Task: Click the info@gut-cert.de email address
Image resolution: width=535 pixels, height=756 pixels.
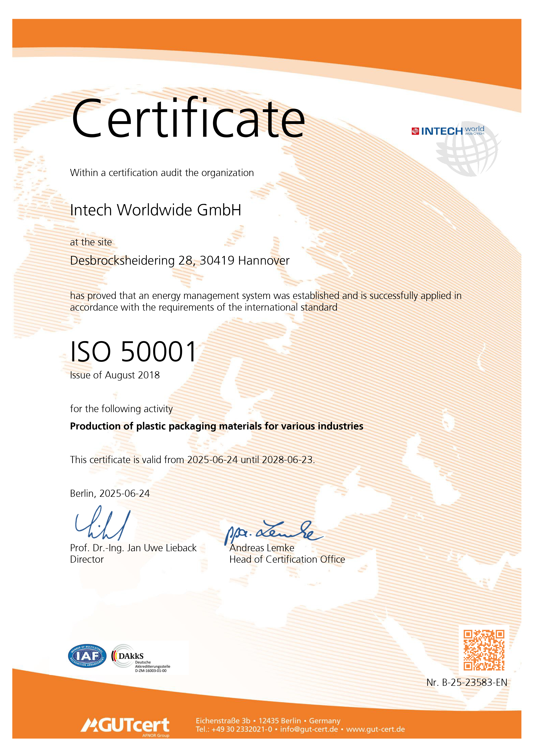Action: pos(309,729)
